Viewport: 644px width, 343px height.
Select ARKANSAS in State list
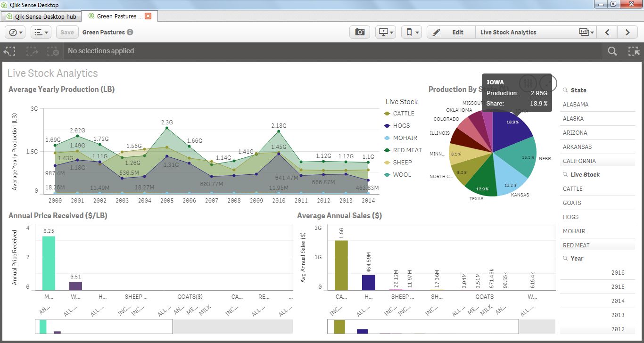point(597,147)
